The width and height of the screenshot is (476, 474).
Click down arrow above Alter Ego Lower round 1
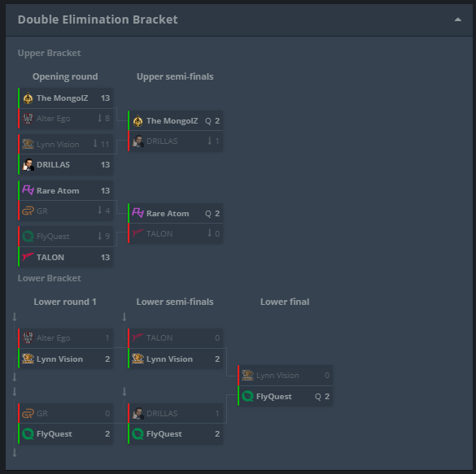pyautogui.click(x=15, y=317)
